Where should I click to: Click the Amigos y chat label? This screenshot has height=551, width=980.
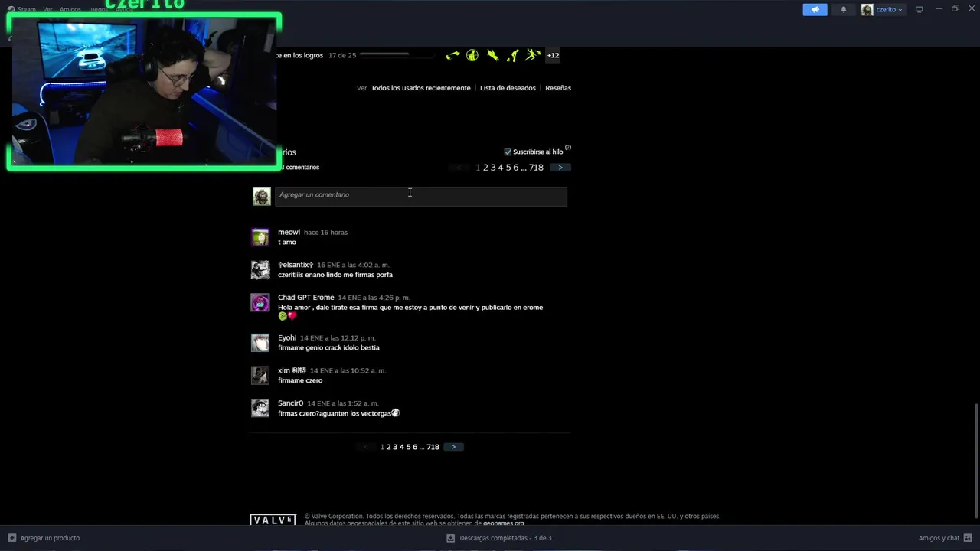(939, 538)
